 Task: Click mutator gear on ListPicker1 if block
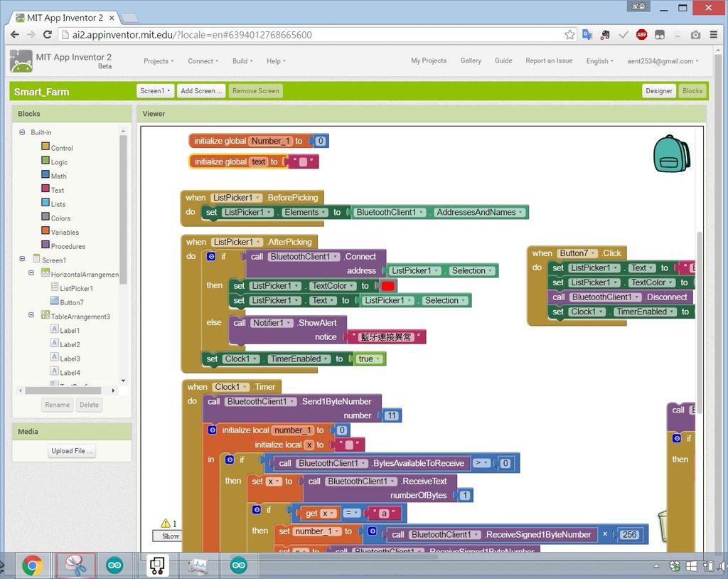pos(211,256)
